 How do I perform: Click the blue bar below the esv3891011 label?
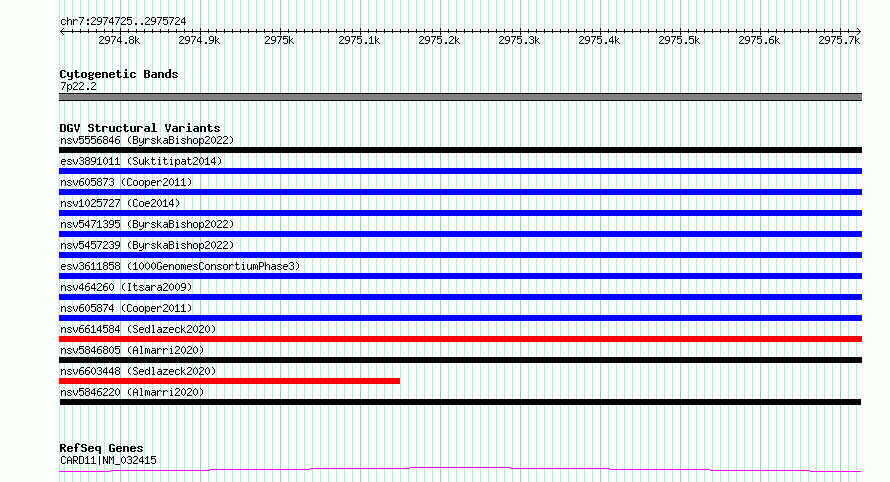click(x=460, y=171)
